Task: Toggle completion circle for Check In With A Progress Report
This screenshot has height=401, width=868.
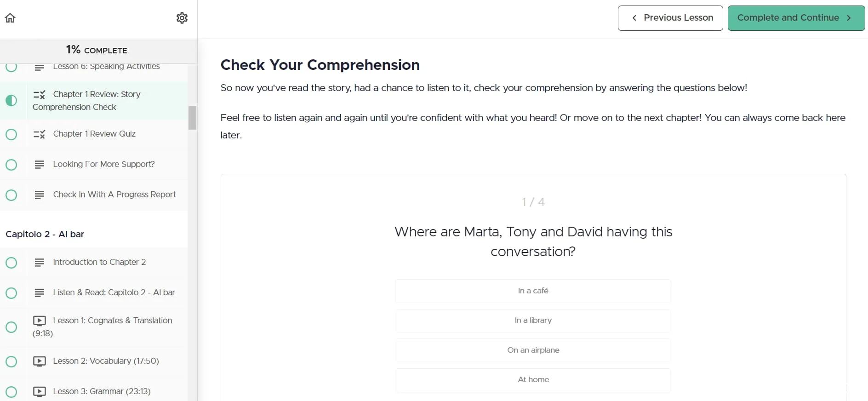Action: (x=11, y=195)
